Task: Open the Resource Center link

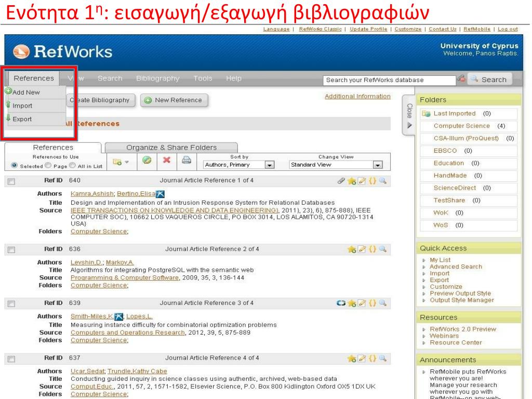Action: click(456, 343)
